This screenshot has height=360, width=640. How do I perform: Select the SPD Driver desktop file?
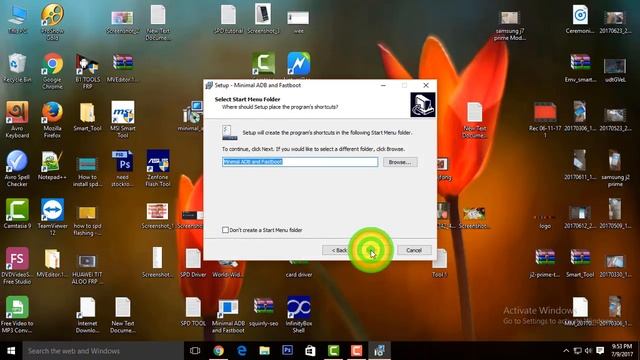(x=193, y=263)
